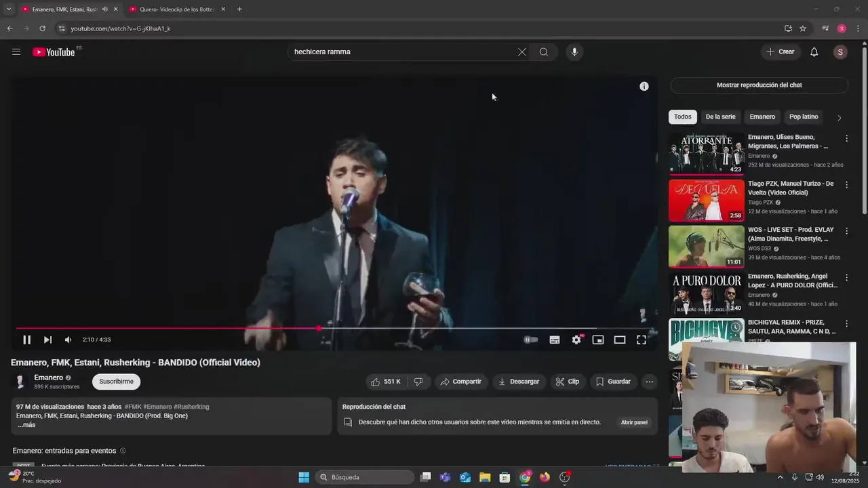The height and width of the screenshot is (488, 868).
Task: Open the WOS LIVE SET thumbnail
Action: (x=706, y=247)
